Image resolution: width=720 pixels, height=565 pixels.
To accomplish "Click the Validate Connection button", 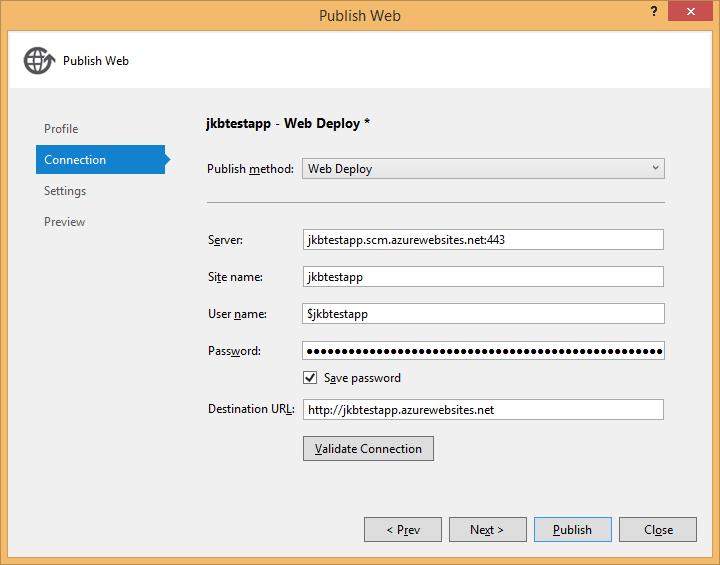I will (368, 448).
